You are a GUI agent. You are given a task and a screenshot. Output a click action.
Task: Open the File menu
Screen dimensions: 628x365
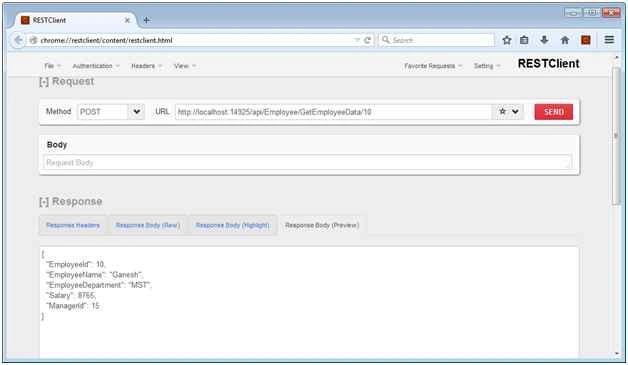click(x=52, y=66)
